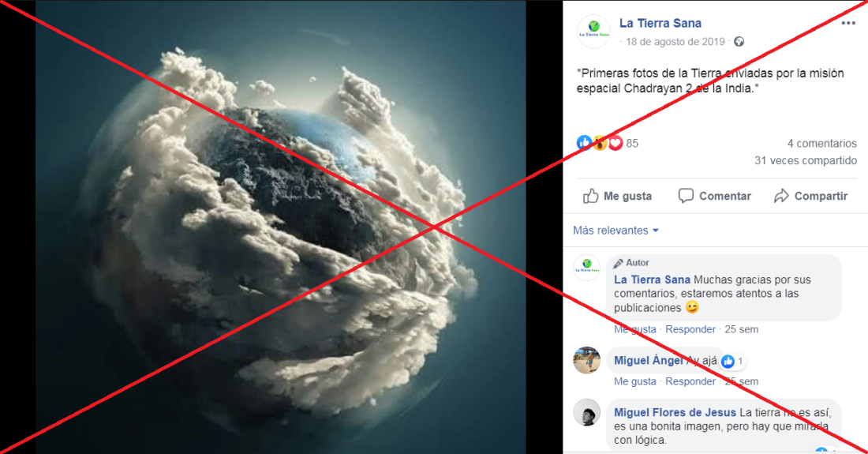Open the 31 veces compartido list
Viewport: 868px width, 454px height.
tap(806, 160)
